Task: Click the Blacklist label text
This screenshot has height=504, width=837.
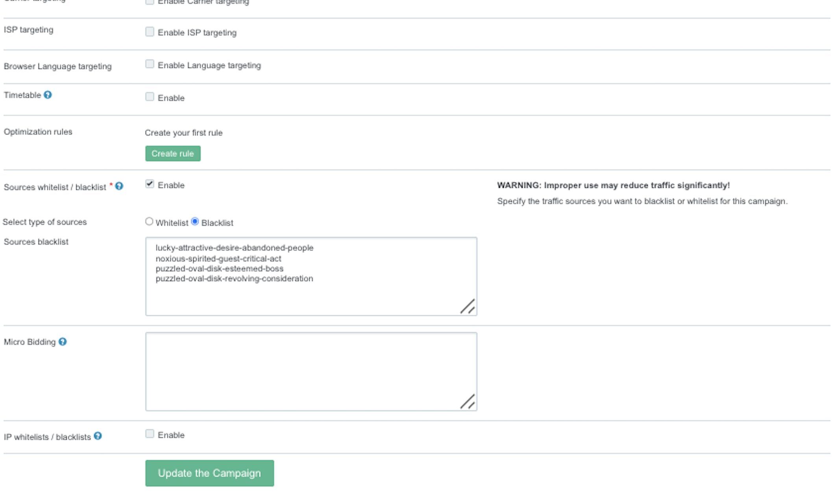Action: [217, 223]
